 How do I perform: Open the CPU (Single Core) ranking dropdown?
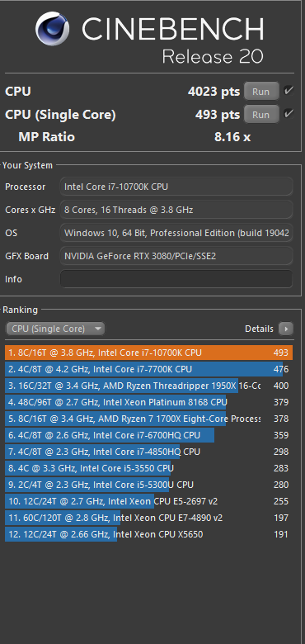(55, 329)
